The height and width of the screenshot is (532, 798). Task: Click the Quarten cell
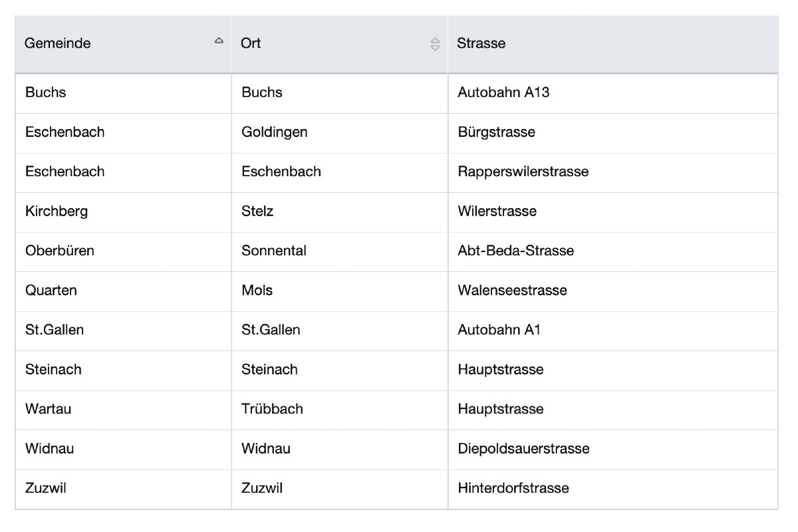[x=51, y=291]
